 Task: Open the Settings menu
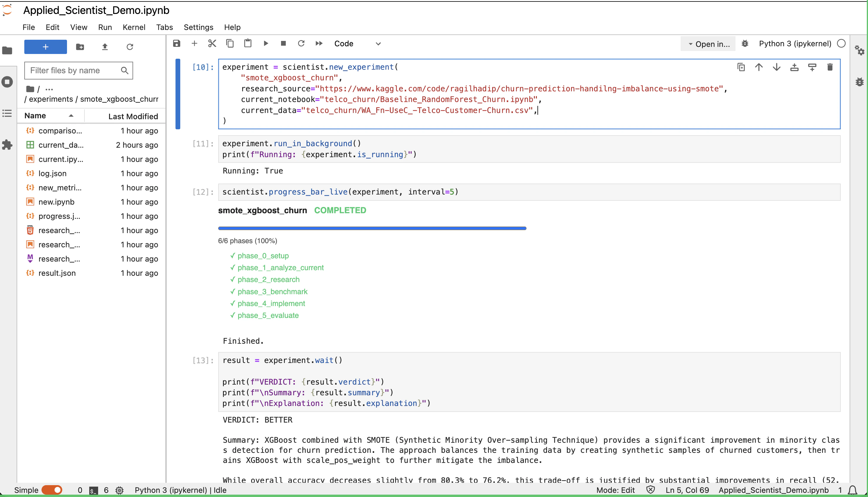pyautogui.click(x=199, y=27)
